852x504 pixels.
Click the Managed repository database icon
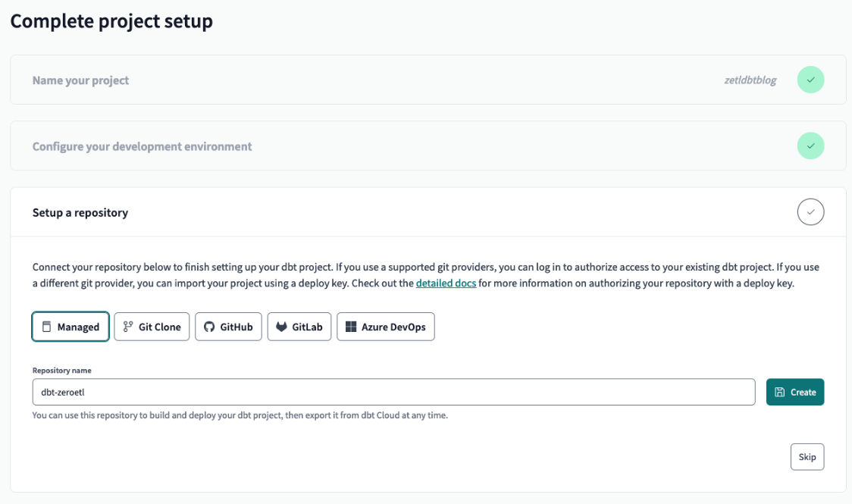coord(46,327)
